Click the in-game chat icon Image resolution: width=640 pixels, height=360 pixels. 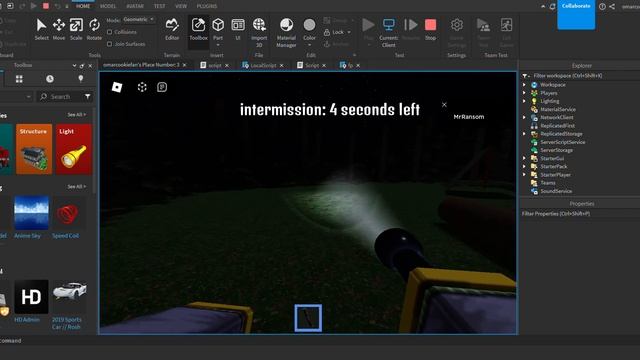[162, 87]
